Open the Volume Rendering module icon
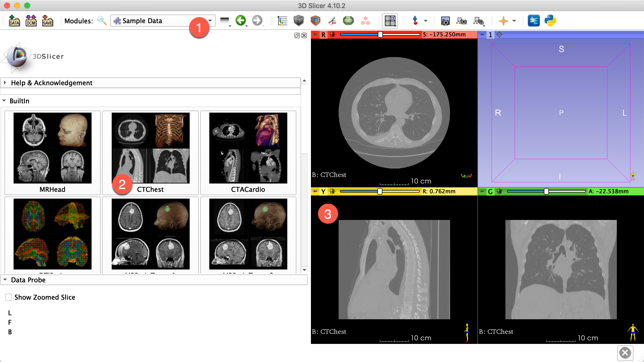The height and width of the screenshot is (362, 644). [x=315, y=21]
